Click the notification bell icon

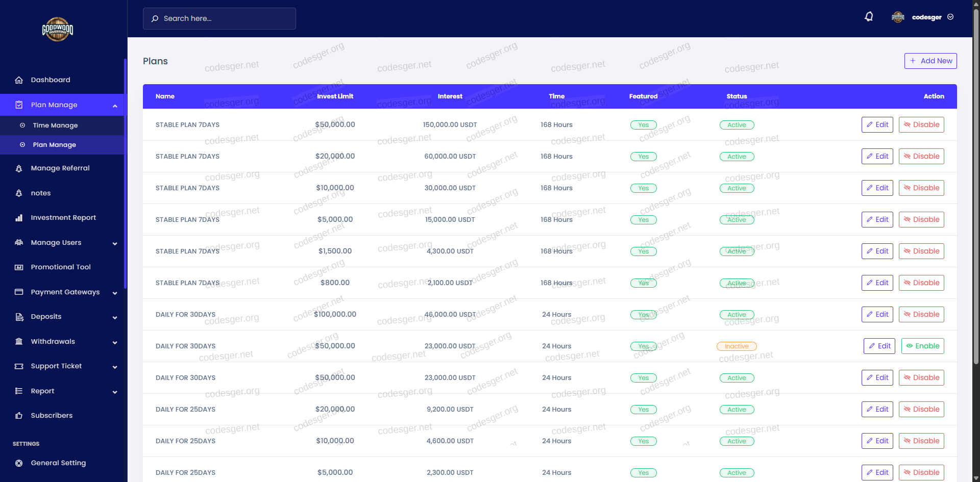tap(869, 17)
